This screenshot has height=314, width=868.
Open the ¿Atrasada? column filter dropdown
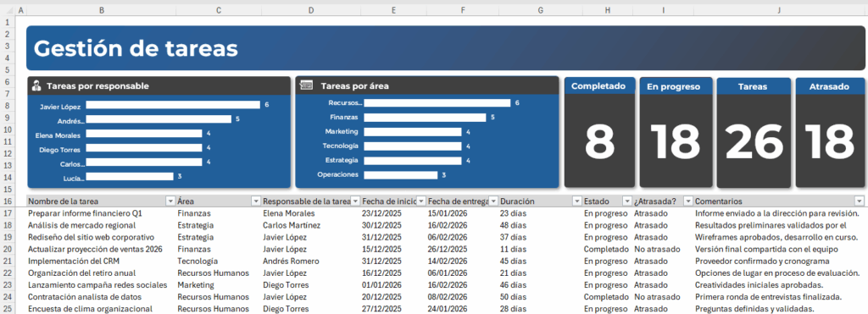point(688,201)
